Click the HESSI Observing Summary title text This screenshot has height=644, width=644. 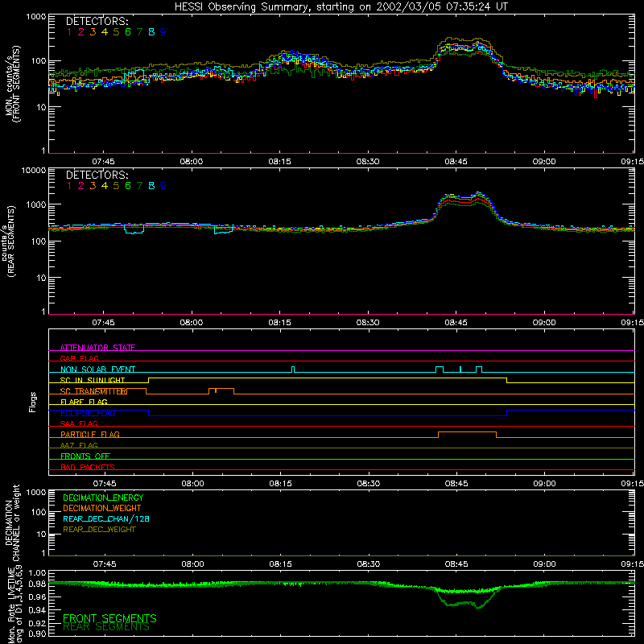(x=341, y=7)
